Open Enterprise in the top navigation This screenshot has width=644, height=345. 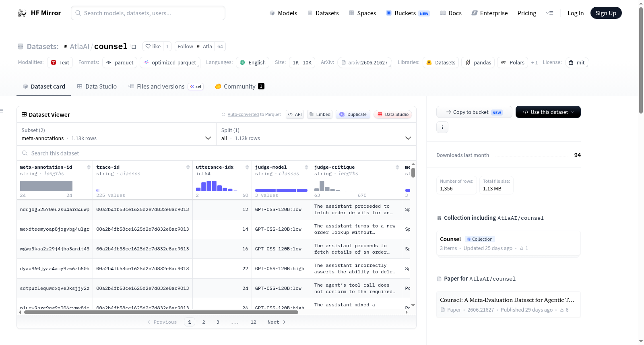490,13
